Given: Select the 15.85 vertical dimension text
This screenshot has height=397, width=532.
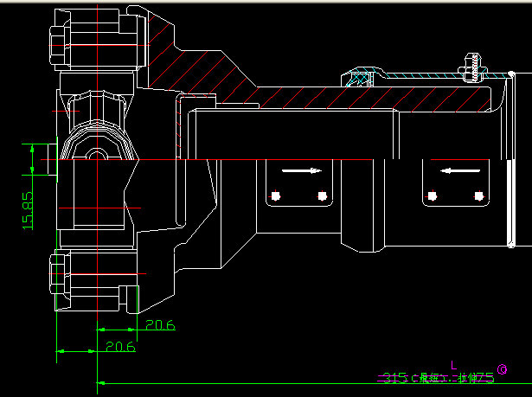Looking at the screenshot, I should tap(28, 209).
